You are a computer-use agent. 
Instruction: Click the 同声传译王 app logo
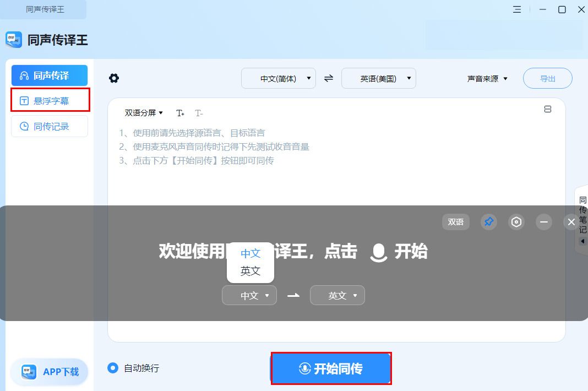pos(14,40)
